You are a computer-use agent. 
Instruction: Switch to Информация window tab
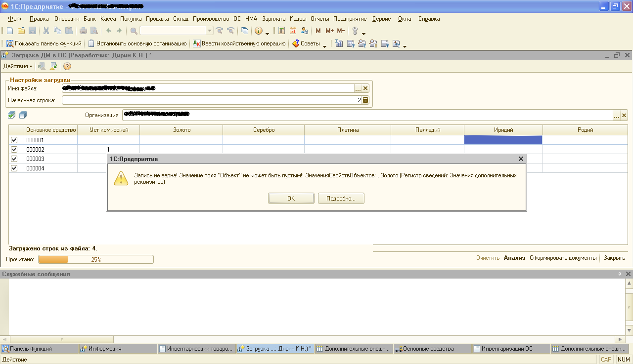[117, 349]
